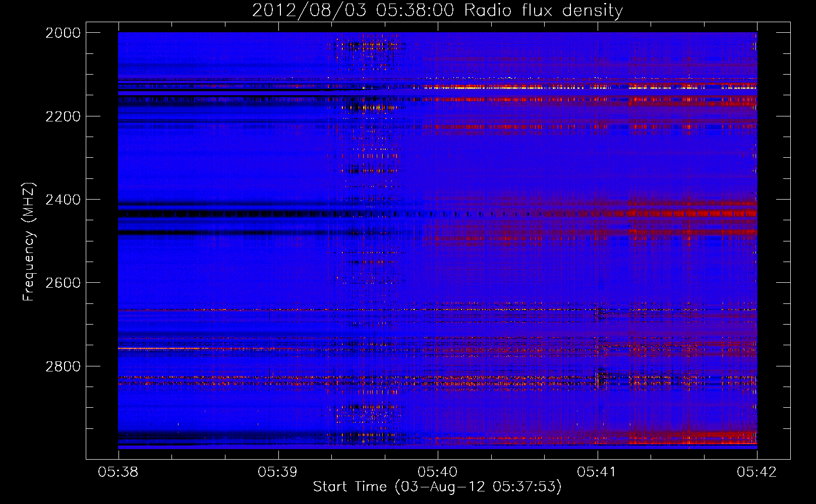The height and width of the screenshot is (504, 816).
Task: Click the '05:42' time tick label
Action: (x=757, y=472)
